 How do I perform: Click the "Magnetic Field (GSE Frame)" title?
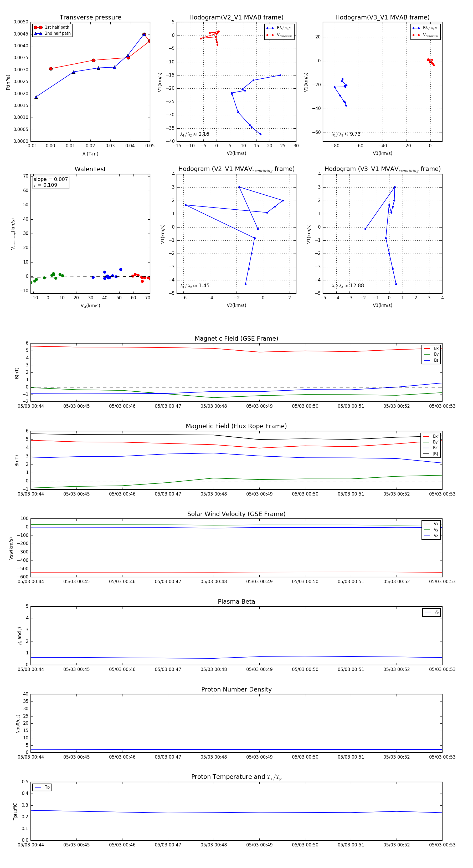[x=236, y=339]
